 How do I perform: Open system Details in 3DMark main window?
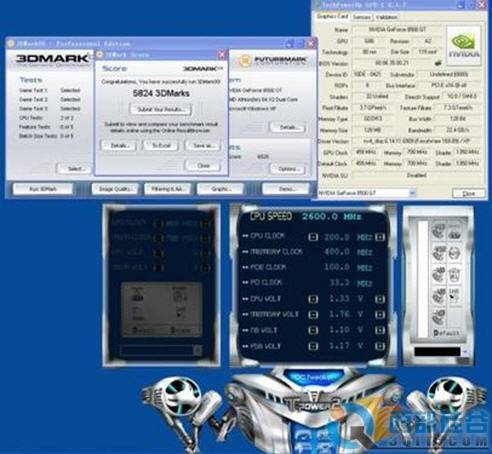[x=287, y=127]
